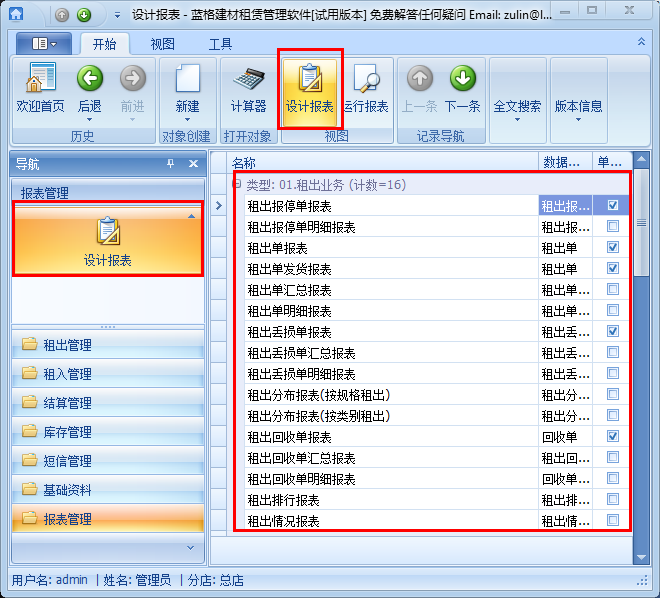Viewport: 660px width, 598px height.
Task: Close the 导航 navigation panel
Action: [193, 164]
